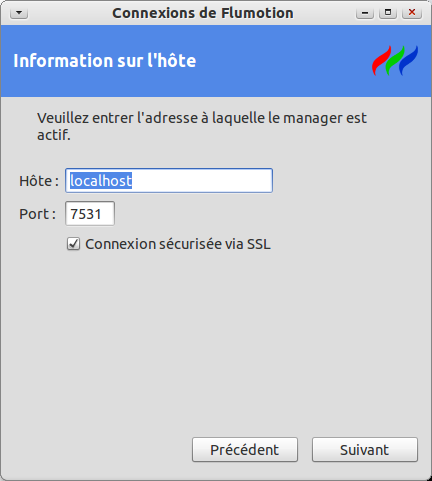
Task: Focus the Hôte text field
Action: pyautogui.click(x=169, y=180)
